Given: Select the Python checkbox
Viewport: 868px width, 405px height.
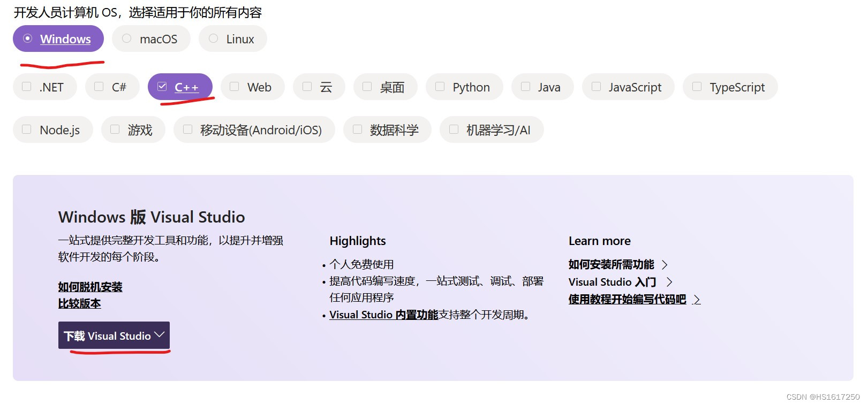Looking at the screenshot, I should pyautogui.click(x=440, y=87).
